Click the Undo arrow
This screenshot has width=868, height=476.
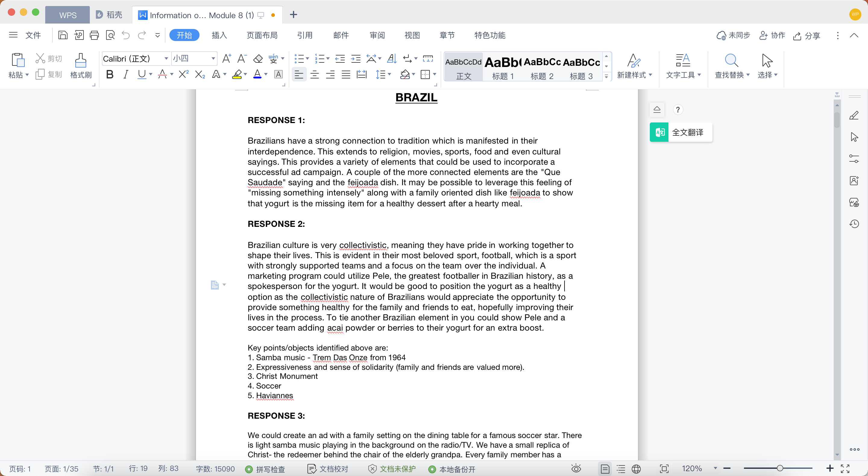pyautogui.click(x=126, y=35)
